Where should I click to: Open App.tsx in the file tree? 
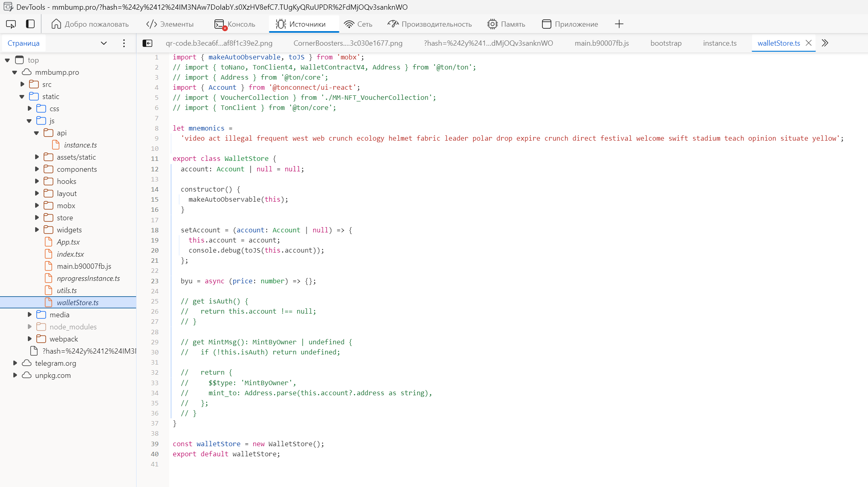[x=68, y=242]
